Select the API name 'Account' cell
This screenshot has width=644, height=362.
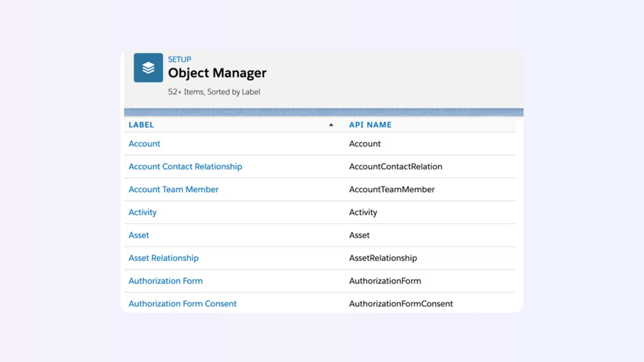tap(365, 143)
